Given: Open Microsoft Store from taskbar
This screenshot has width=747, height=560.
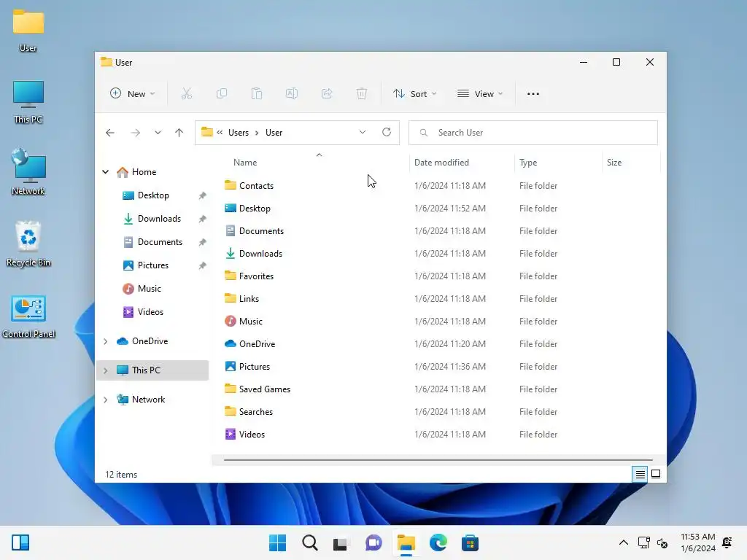Looking at the screenshot, I should point(470,542).
